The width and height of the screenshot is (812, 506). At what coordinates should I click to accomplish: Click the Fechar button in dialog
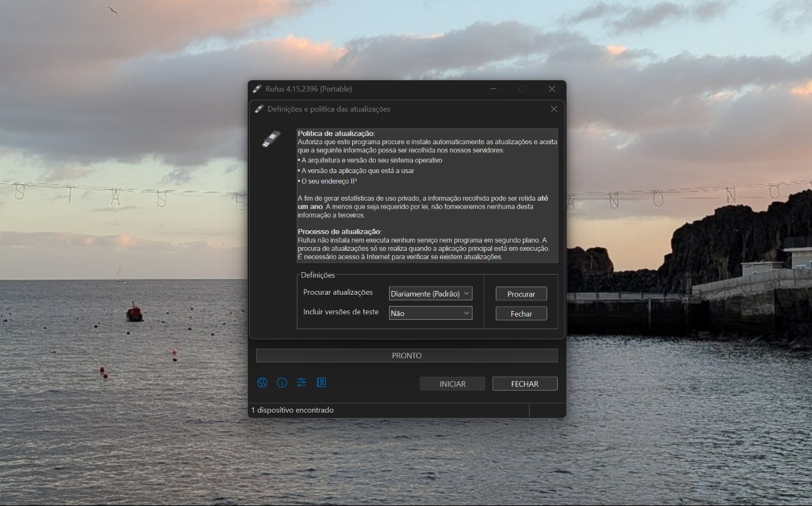point(521,314)
